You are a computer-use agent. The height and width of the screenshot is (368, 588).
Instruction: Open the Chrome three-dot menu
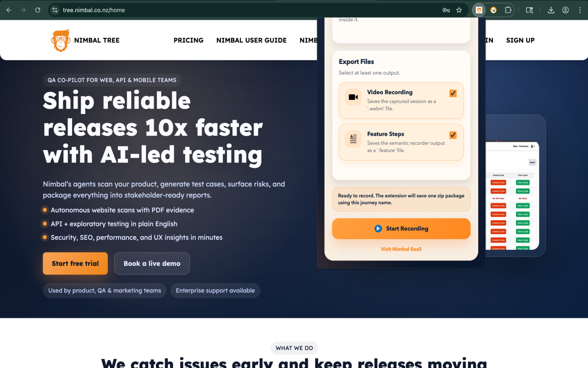coord(580,10)
